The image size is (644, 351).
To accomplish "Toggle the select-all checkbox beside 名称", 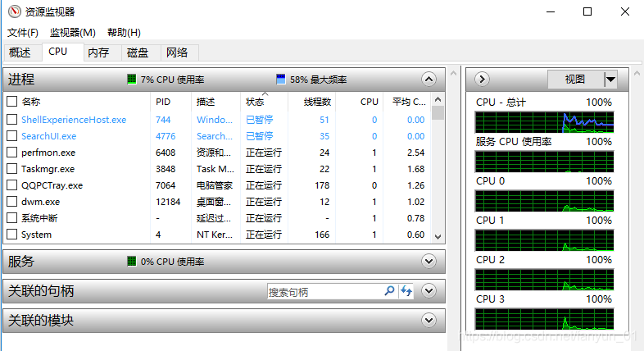I will [12, 101].
